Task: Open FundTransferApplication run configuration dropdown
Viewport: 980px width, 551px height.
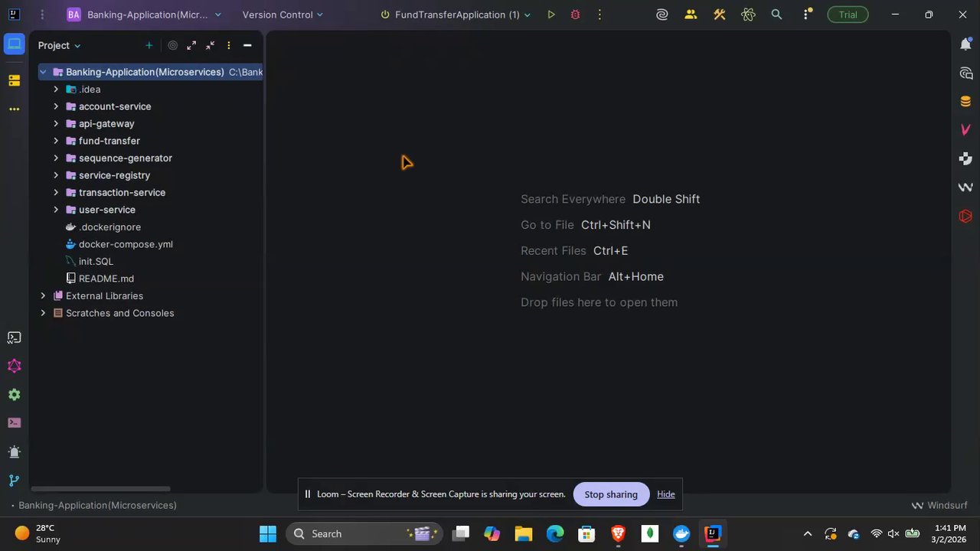Action: [x=456, y=15]
